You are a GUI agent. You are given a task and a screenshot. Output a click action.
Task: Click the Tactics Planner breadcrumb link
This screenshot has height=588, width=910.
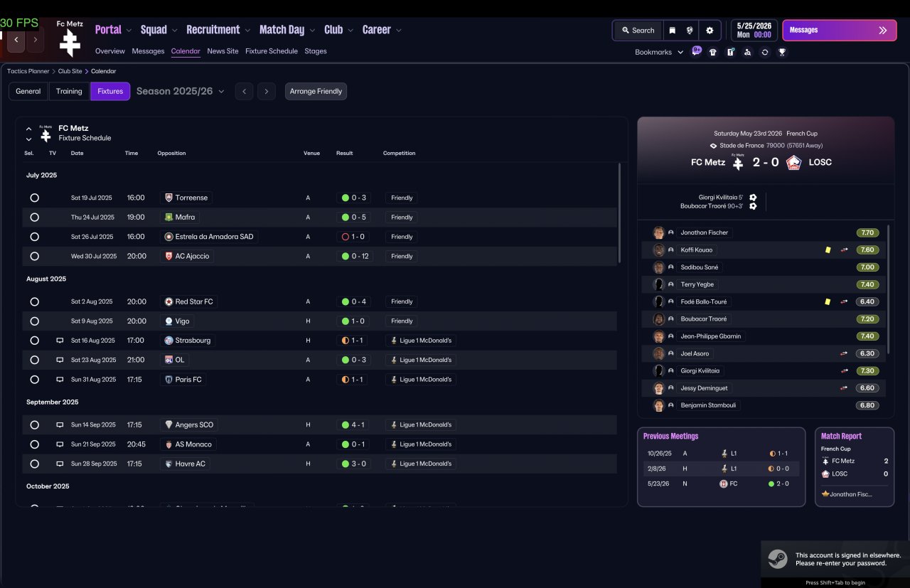(x=28, y=71)
